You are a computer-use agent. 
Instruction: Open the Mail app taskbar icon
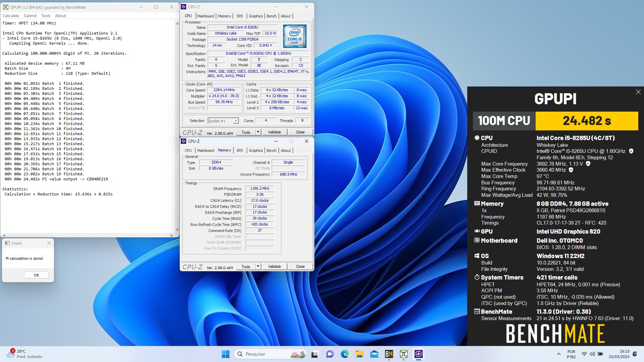(x=374, y=354)
